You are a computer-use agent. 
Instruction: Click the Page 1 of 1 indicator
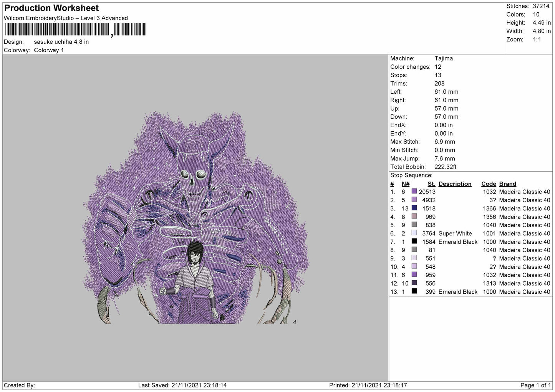[x=536, y=385]
